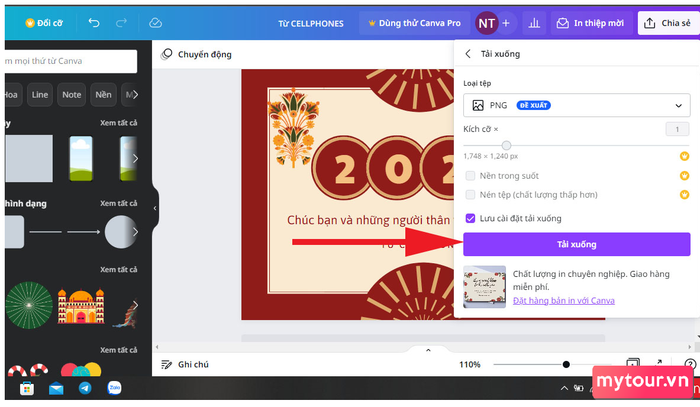Select the mosque building graphic
700x407 pixels.
pyautogui.click(x=81, y=306)
